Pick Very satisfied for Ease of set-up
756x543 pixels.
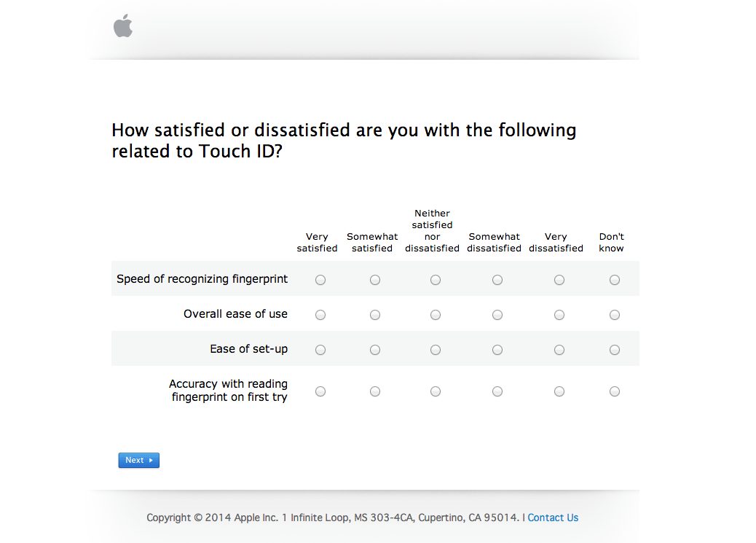[320, 350]
